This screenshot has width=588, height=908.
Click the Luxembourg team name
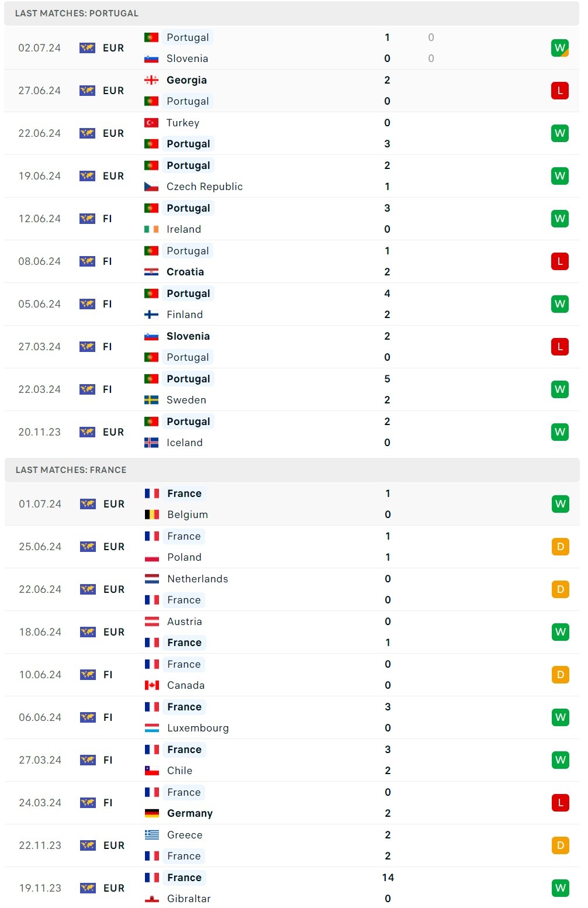(198, 728)
